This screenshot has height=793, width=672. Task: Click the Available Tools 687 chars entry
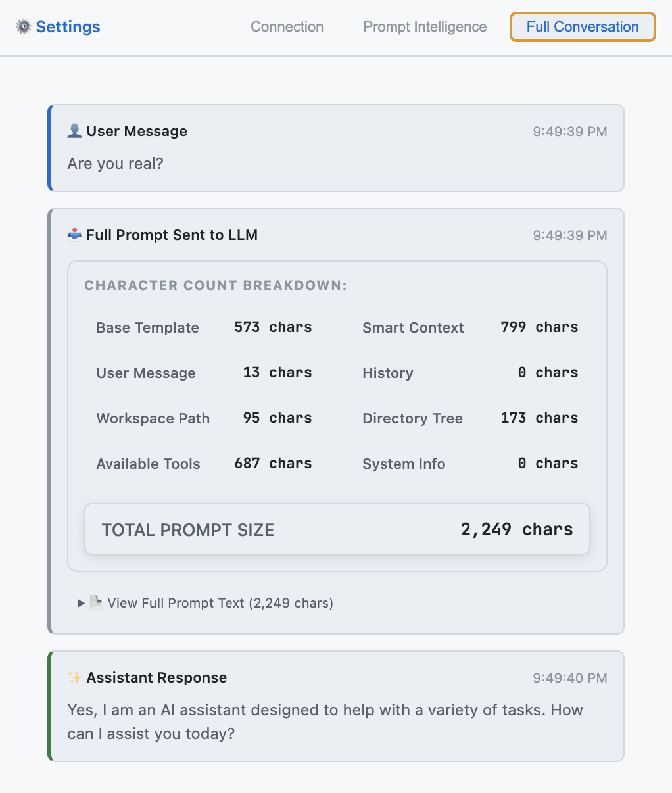[x=204, y=464]
